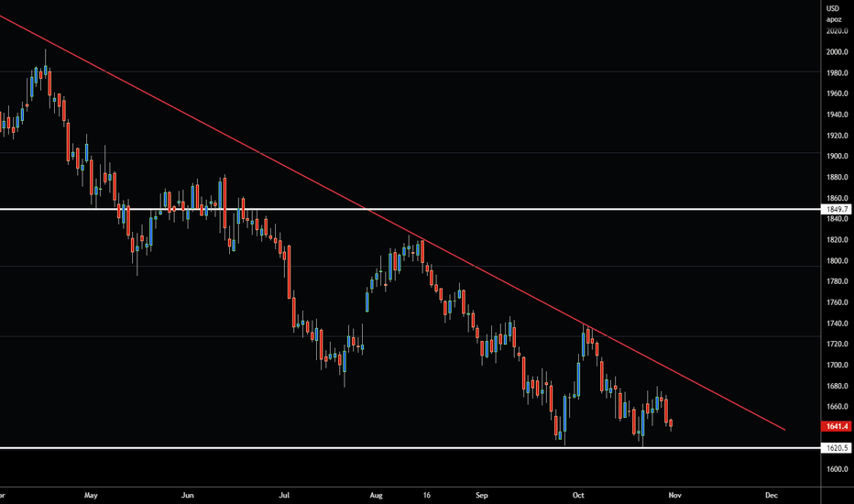Viewport: 854px width, 504px height.
Task: Click the May label on time axis
Action: (x=91, y=495)
